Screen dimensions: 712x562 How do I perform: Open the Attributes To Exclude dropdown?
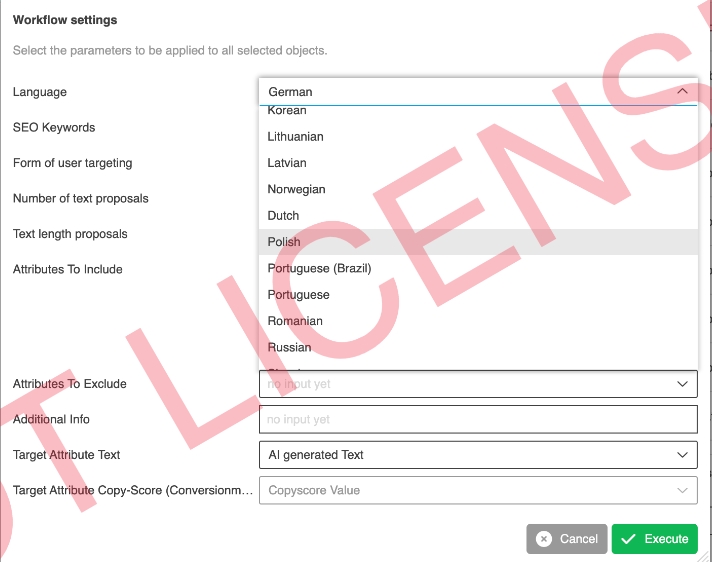click(x=683, y=384)
